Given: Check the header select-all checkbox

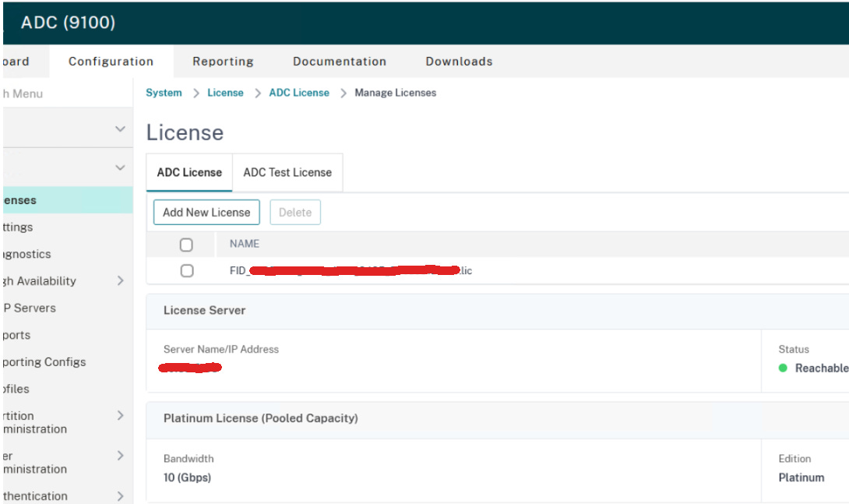Looking at the screenshot, I should point(185,244).
